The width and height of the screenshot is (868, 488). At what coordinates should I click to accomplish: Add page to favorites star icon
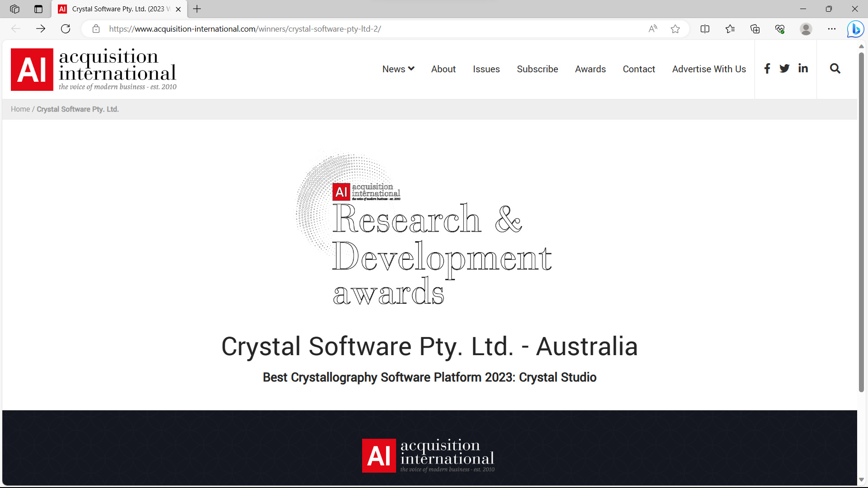[x=675, y=29]
